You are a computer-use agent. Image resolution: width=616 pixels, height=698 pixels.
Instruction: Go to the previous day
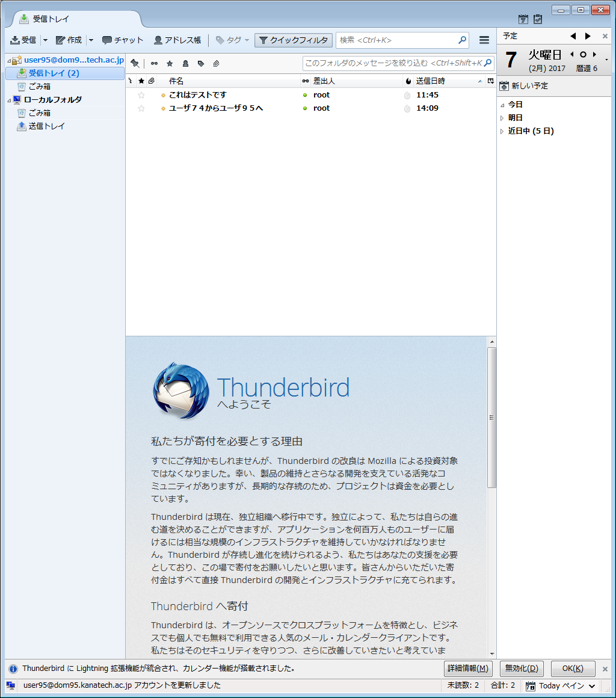click(x=572, y=54)
